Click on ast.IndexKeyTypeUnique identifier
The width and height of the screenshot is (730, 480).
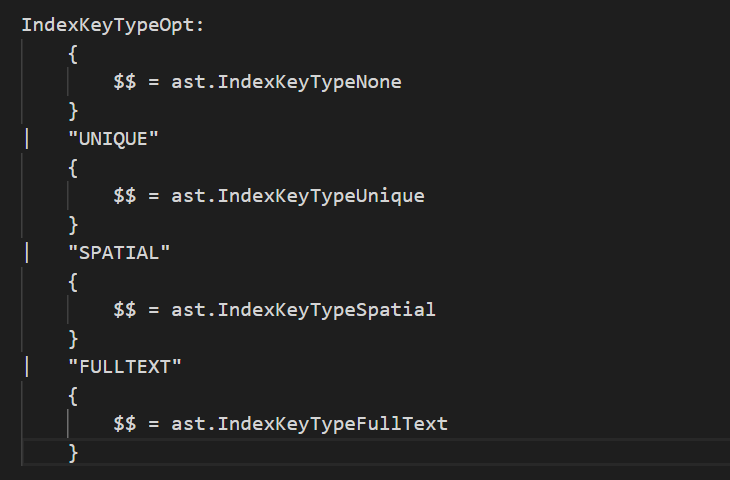298,196
